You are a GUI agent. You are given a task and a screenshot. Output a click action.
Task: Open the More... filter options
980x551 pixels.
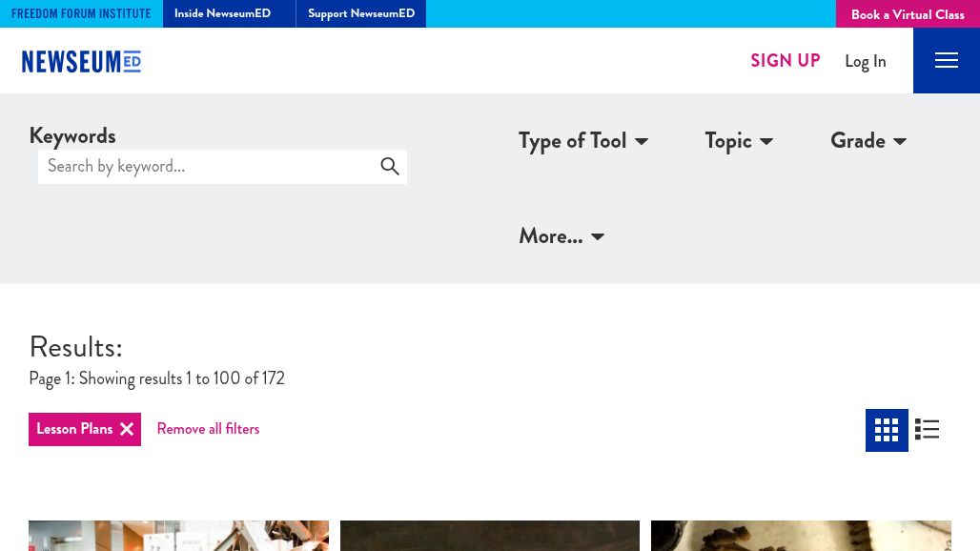click(x=561, y=236)
